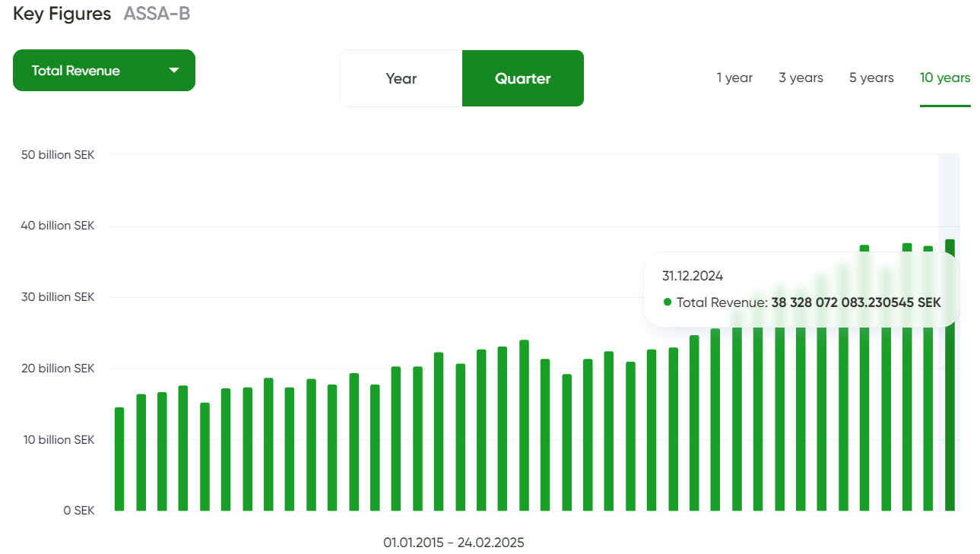Click the 50 billion SEK axis label
The height and width of the screenshot is (554, 980).
58,154
